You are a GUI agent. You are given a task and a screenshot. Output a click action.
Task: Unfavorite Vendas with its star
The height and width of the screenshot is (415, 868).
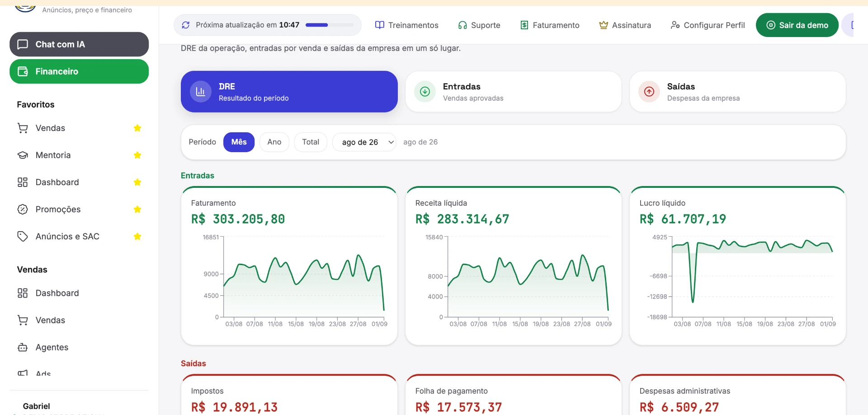point(137,128)
